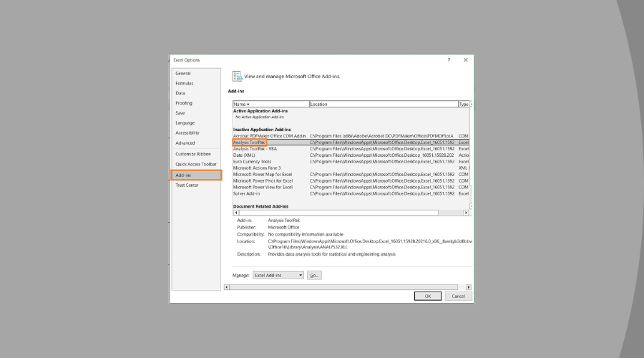Click the dialog bottom left scroll arrow
The width and height of the screenshot is (644, 358).
[x=227, y=287]
